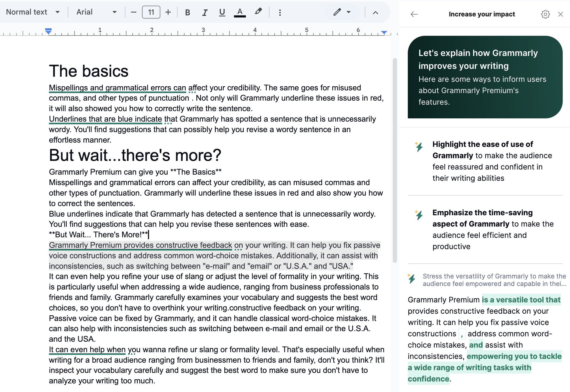Toggle italic formatting
This screenshot has height=392, width=570.
[204, 12]
